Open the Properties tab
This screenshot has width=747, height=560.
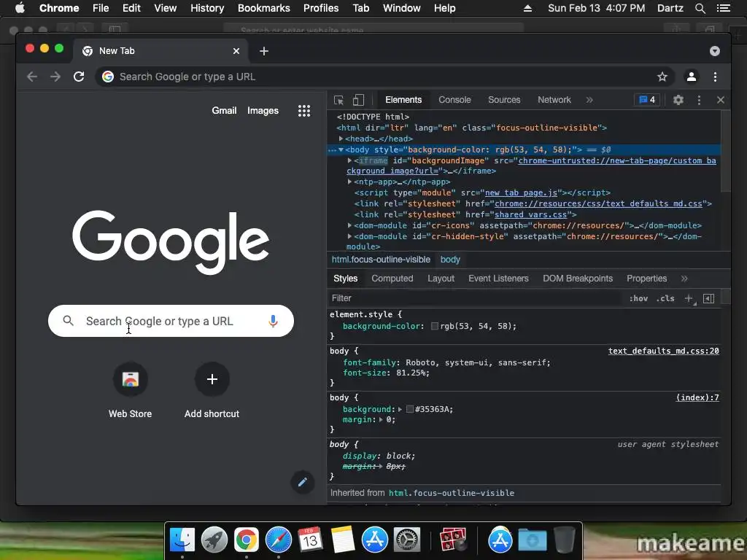click(646, 279)
